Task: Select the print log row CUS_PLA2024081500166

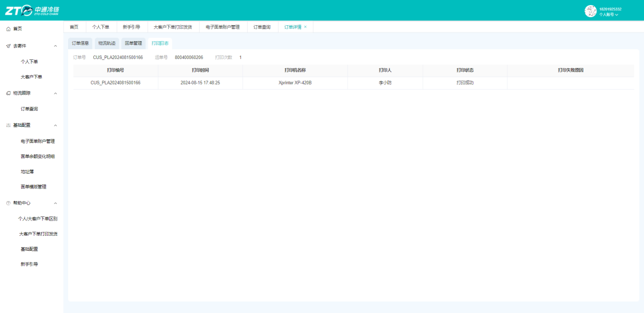Action: (x=353, y=83)
